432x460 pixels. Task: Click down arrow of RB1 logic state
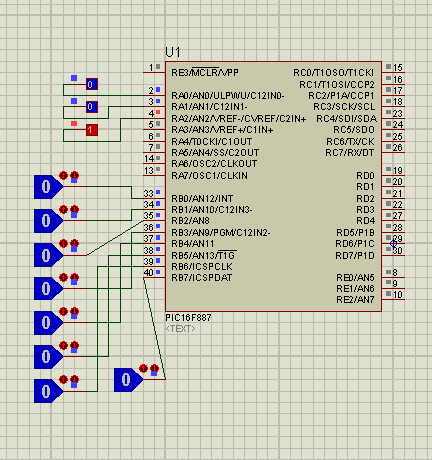[x=74, y=209]
